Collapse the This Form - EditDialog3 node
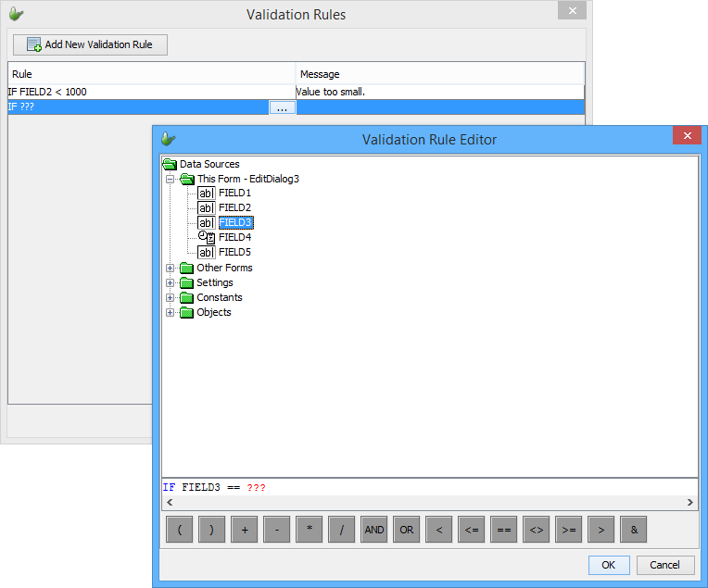Image resolution: width=708 pixels, height=588 pixels. click(x=171, y=179)
